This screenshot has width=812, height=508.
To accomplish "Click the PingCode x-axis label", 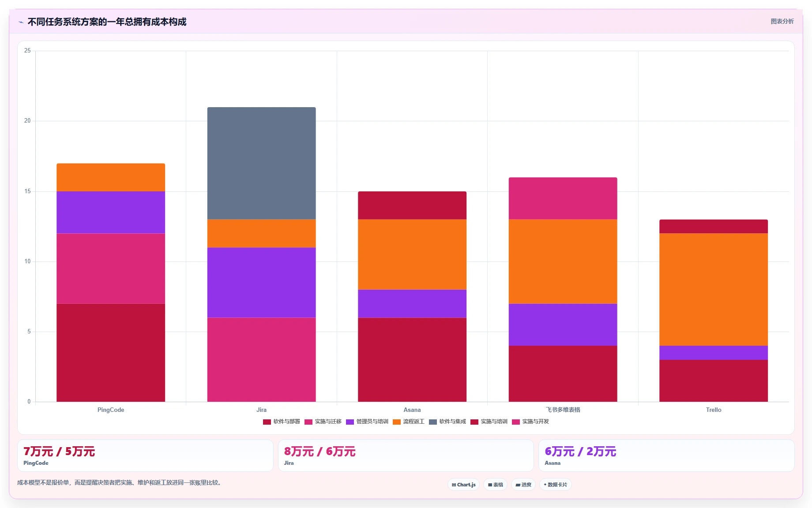I will tap(111, 410).
